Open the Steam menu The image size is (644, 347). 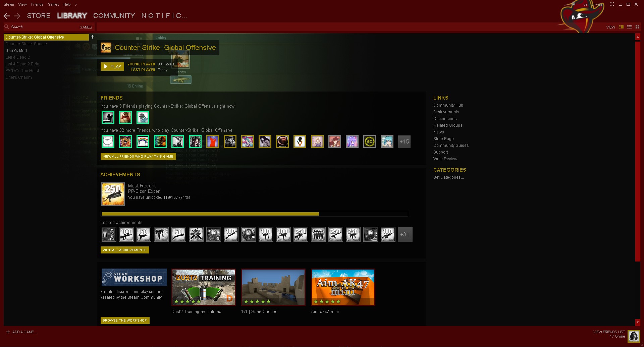pyautogui.click(x=9, y=4)
